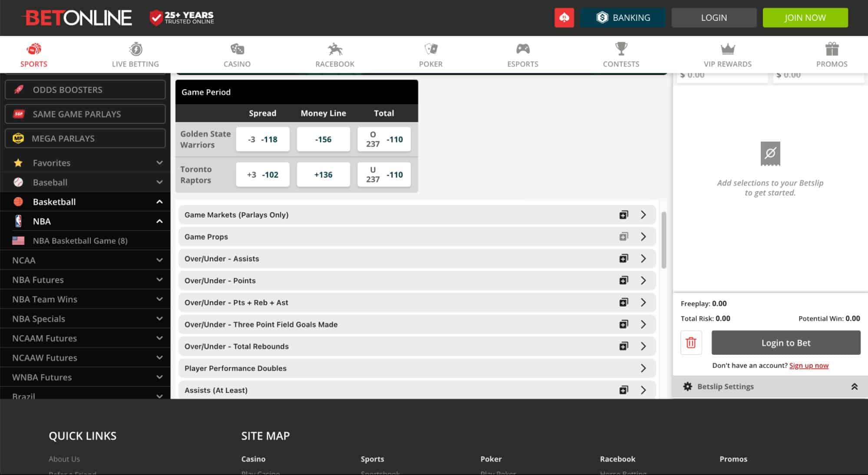
Task: Add Game Props to parlay builder
Action: coord(624,237)
